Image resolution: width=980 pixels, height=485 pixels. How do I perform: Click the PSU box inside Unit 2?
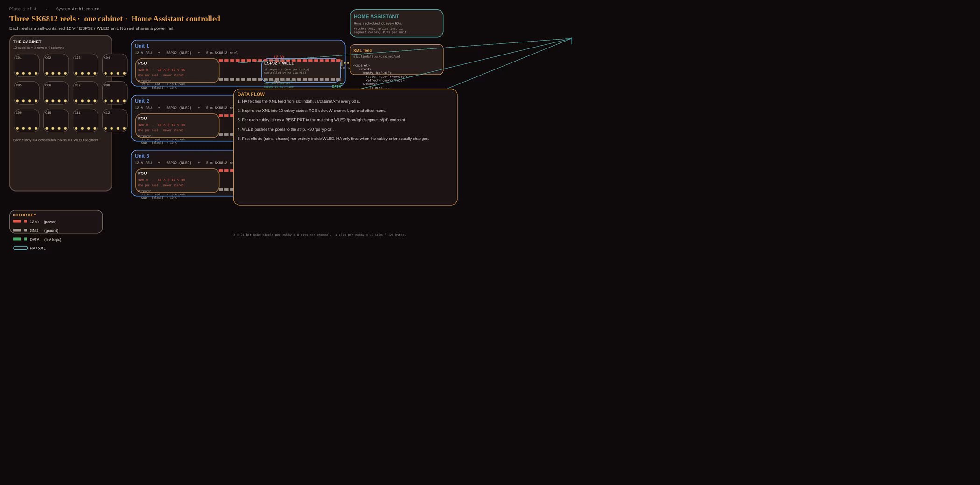tap(177, 125)
